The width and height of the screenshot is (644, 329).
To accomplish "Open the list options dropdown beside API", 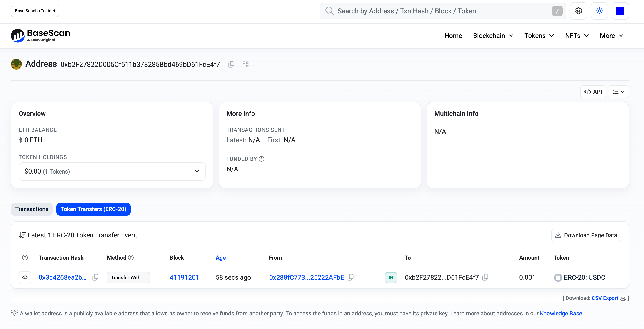I will tap(618, 92).
